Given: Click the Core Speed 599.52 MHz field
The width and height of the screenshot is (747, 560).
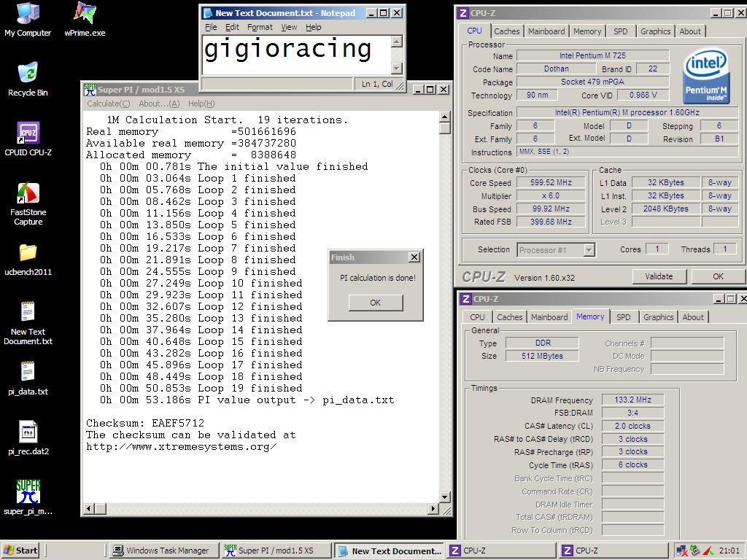Looking at the screenshot, I should (551, 182).
